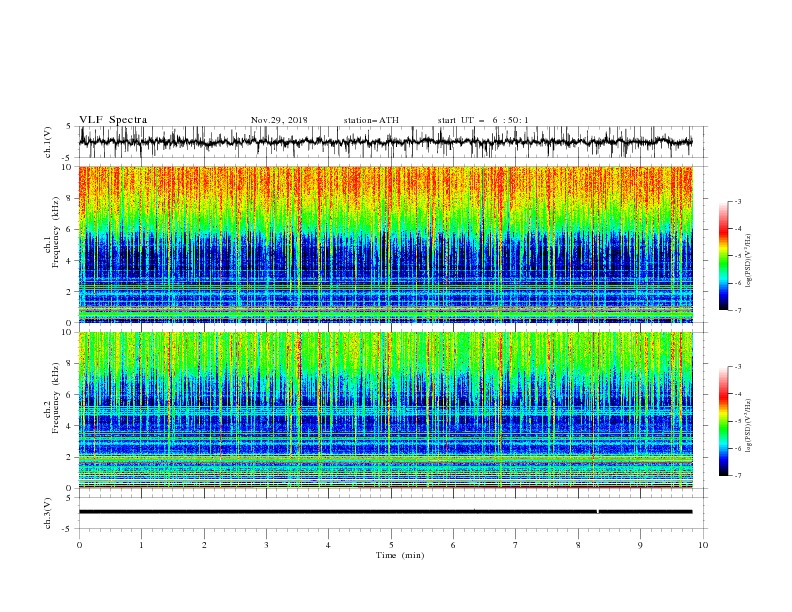
Task: Click the '-7' tick on ch.2 colorbar
Action: coord(737,476)
